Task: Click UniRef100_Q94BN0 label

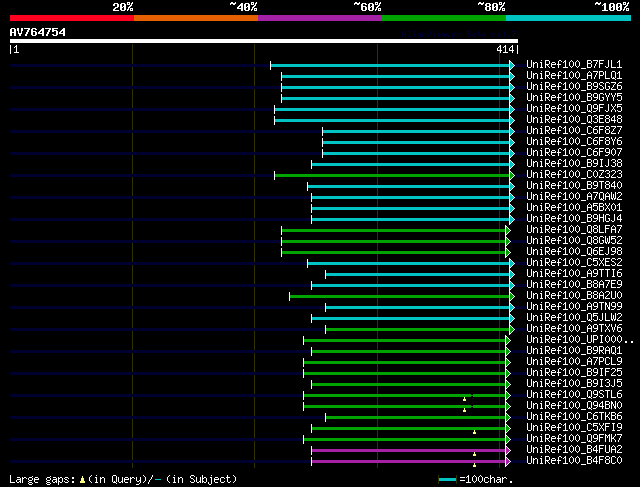Action: pyautogui.click(x=574, y=406)
